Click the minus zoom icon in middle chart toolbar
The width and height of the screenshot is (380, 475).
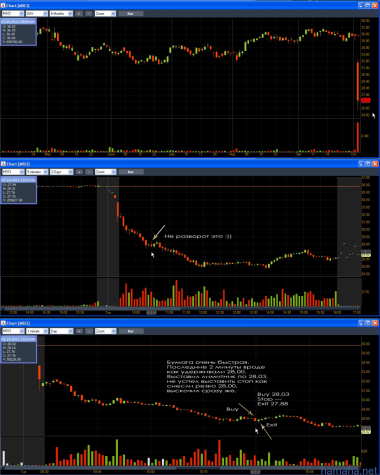point(89,172)
